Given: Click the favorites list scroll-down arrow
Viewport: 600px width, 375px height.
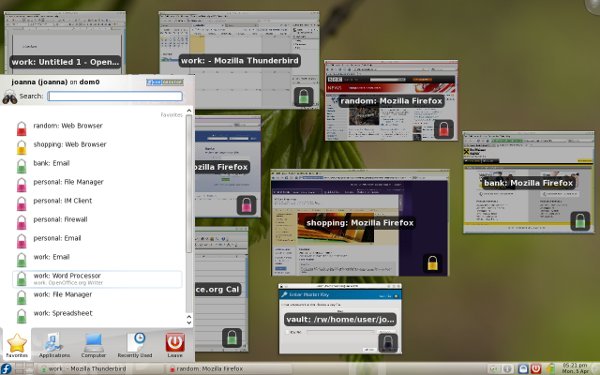Looking at the screenshot, I should pyautogui.click(x=189, y=323).
